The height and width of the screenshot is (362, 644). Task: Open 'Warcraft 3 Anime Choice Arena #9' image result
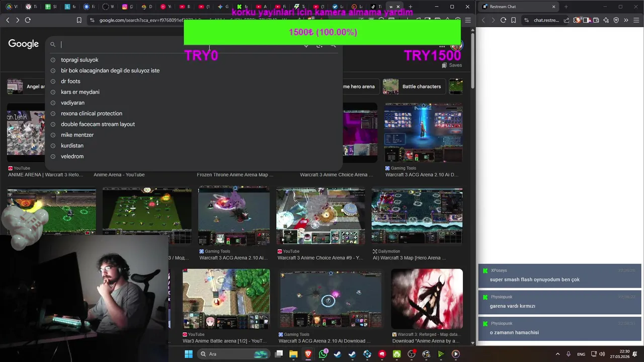tap(320, 216)
